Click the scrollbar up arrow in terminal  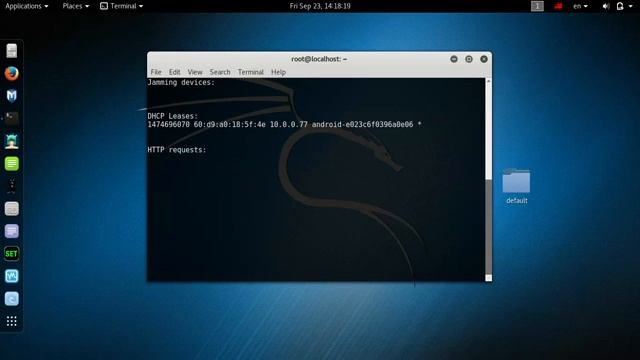coord(489,81)
